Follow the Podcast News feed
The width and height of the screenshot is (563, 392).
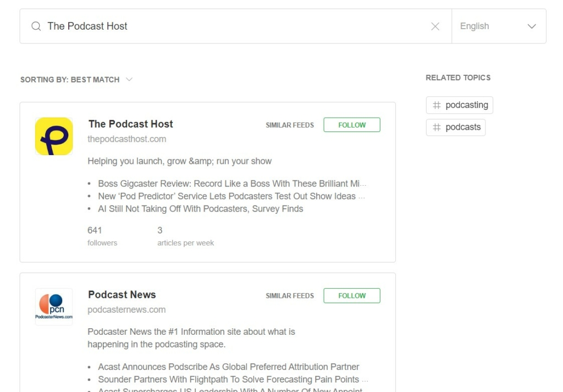click(x=351, y=295)
